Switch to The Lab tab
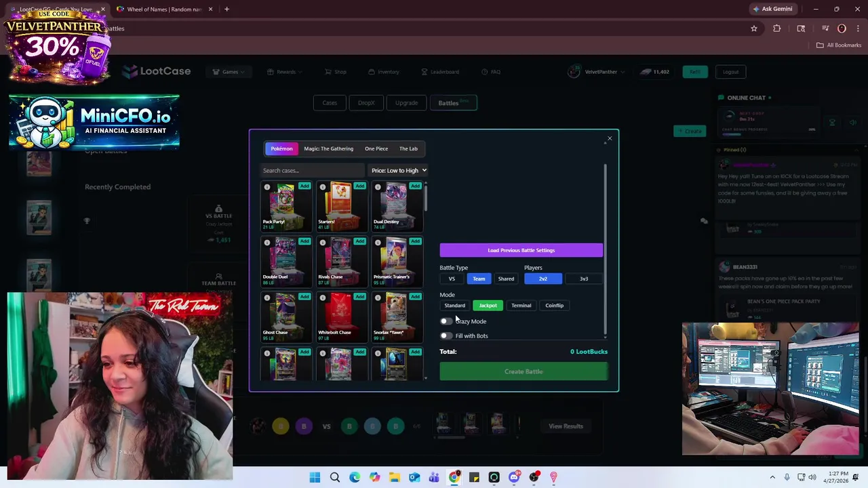Viewport: 868px width, 488px height. click(x=408, y=148)
